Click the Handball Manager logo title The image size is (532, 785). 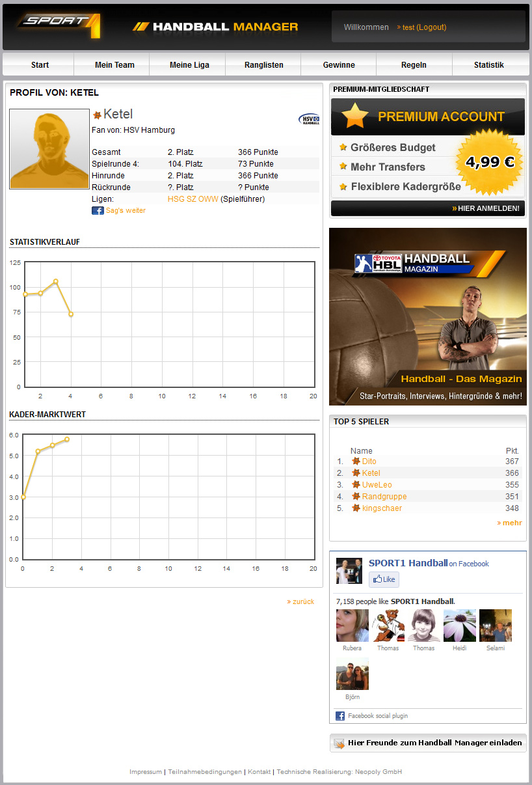[x=215, y=27]
